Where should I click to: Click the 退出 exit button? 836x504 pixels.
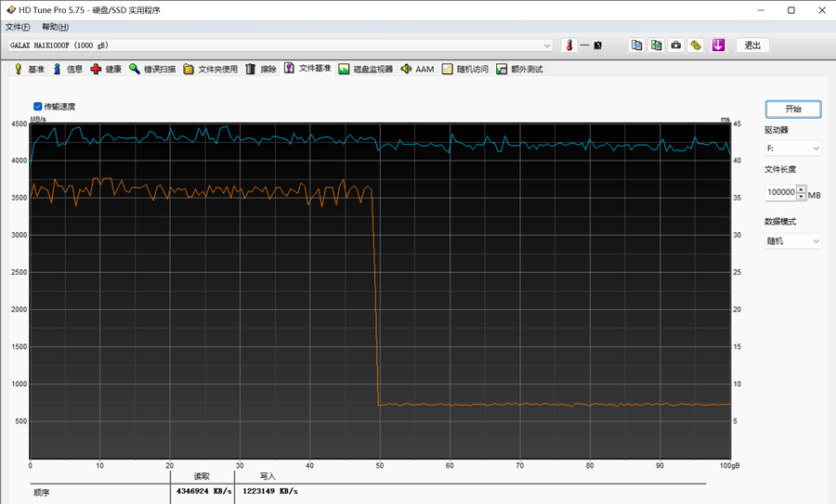(752, 45)
